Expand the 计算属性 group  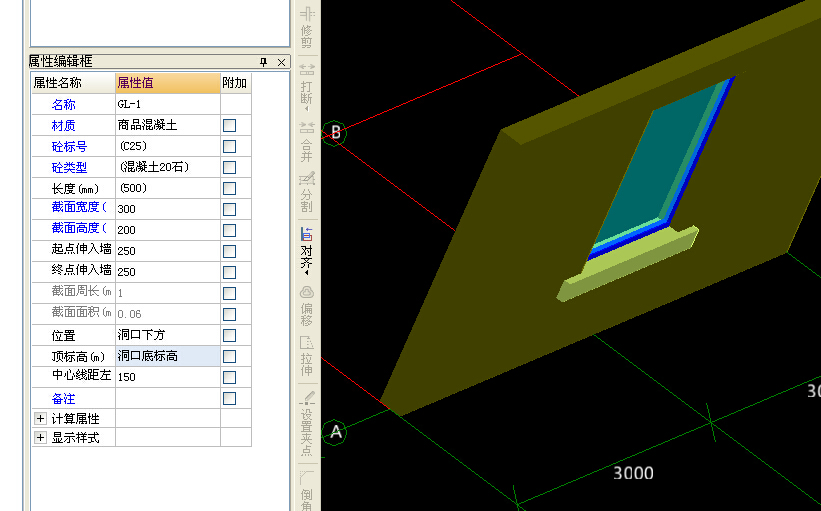[40, 418]
